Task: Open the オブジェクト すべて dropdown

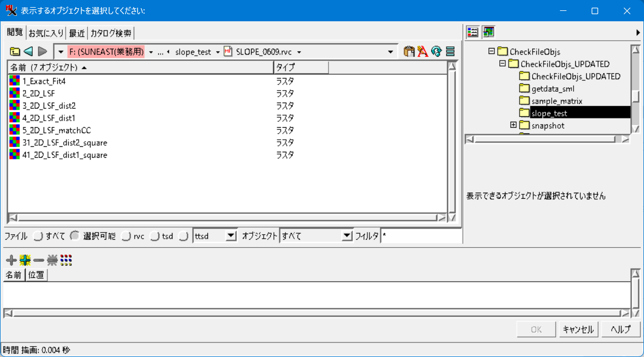Action: pos(347,236)
